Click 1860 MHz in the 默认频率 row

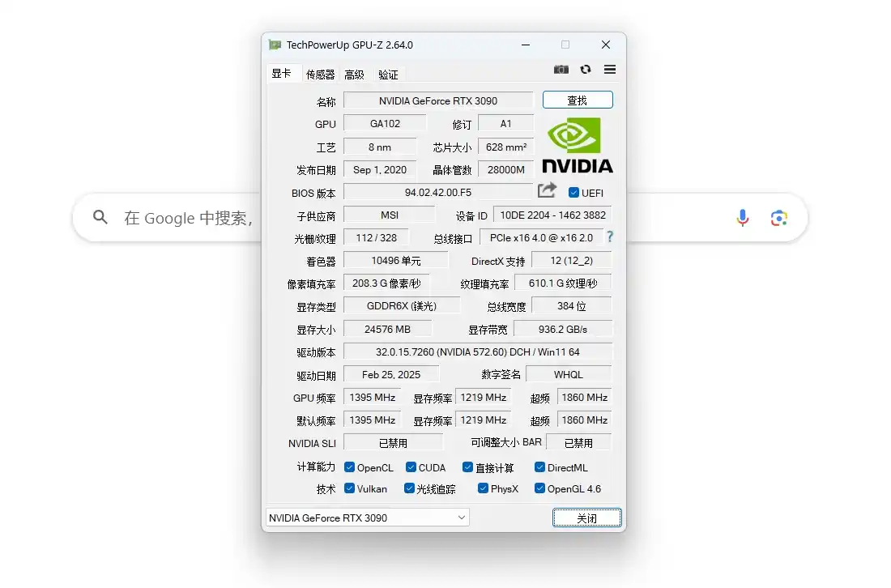pos(585,420)
